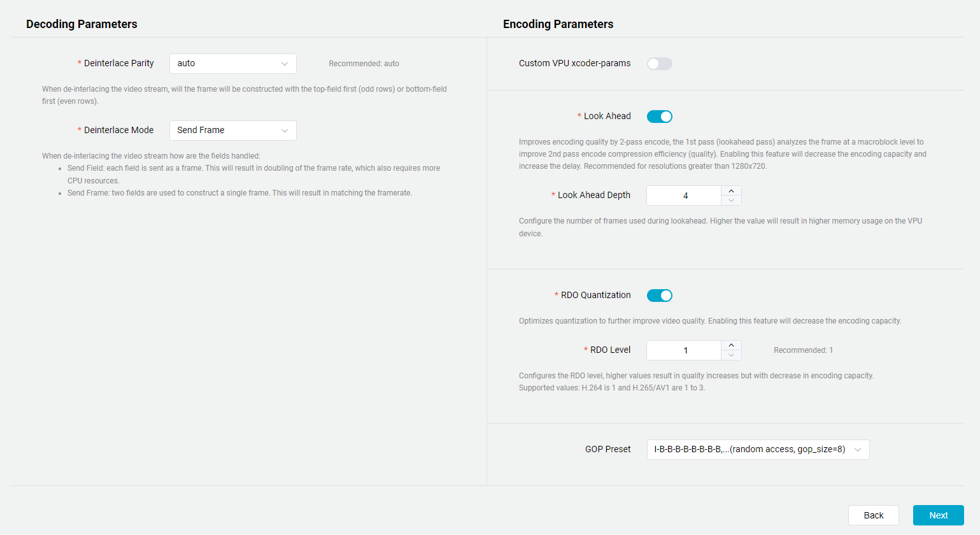Disable the Look Ahead switch

(659, 116)
